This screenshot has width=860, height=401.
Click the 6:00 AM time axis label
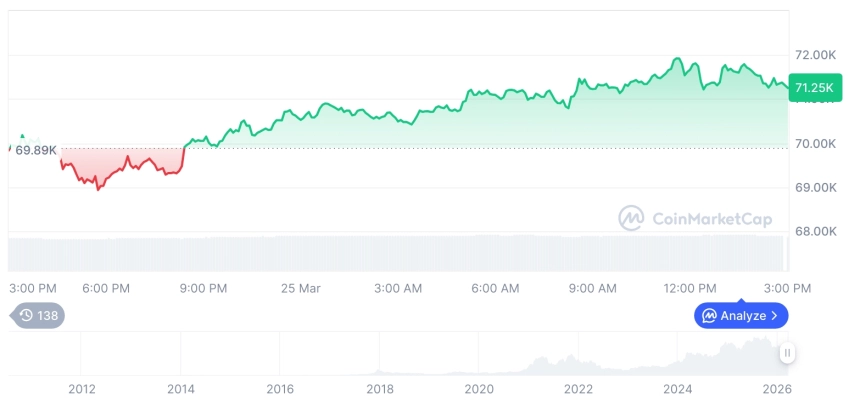(x=495, y=288)
